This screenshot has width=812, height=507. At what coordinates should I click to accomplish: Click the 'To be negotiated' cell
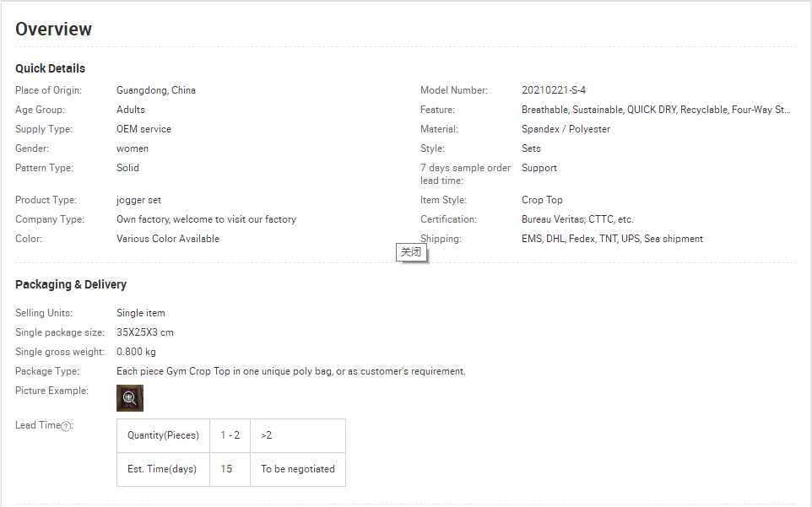(x=298, y=469)
